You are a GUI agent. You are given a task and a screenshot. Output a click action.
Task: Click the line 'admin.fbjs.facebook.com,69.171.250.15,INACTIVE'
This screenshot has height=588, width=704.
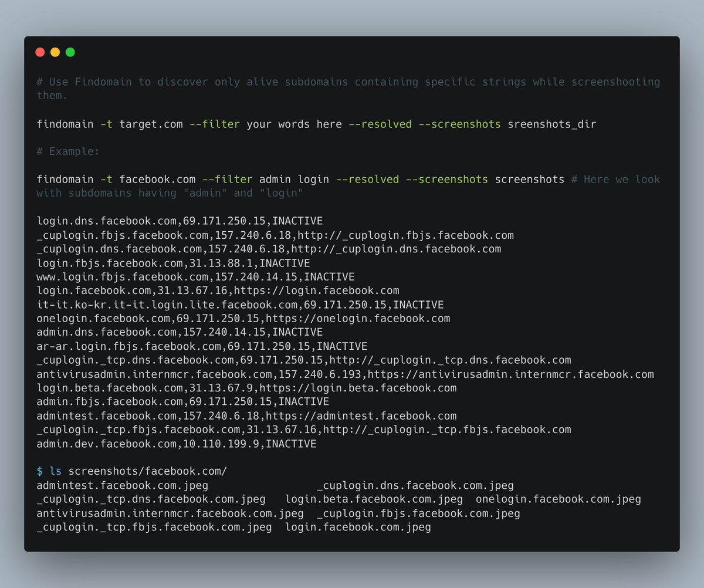[182, 402]
